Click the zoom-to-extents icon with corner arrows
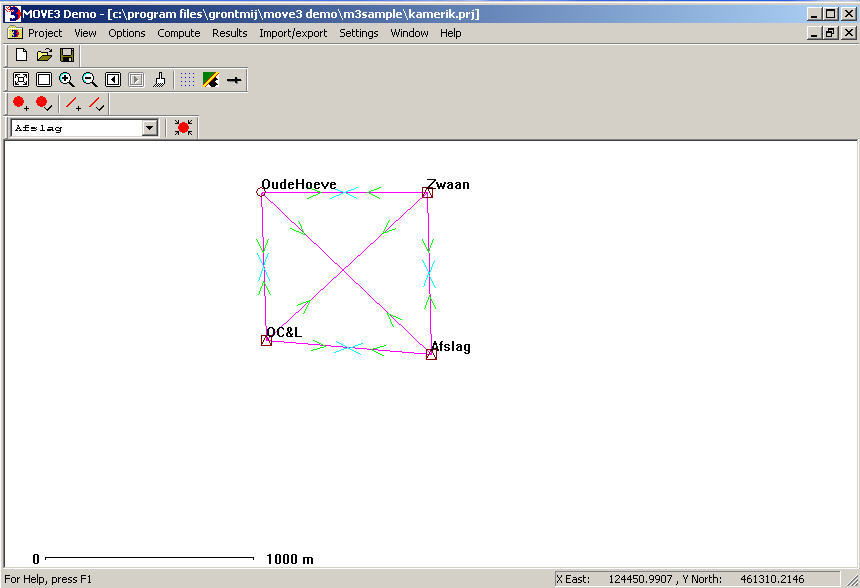Viewport: 860px width, 588px height. (x=21, y=80)
